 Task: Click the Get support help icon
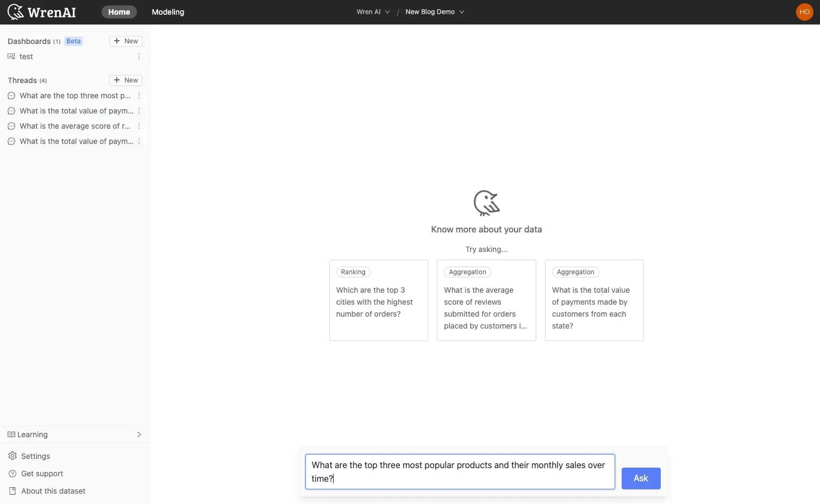[12, 474]
